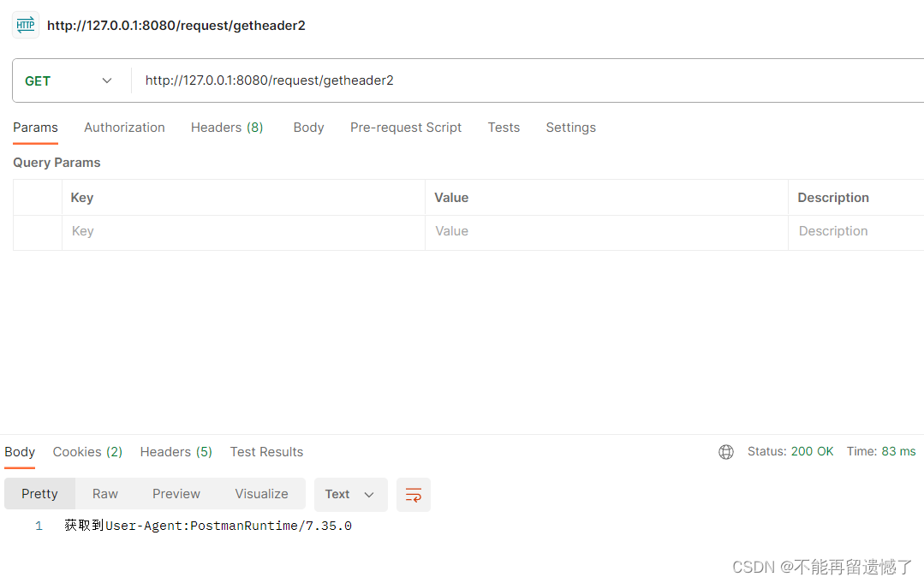Open the Test Results tab
This screenshot has width=924, height=583.
[x=266, y=452]
